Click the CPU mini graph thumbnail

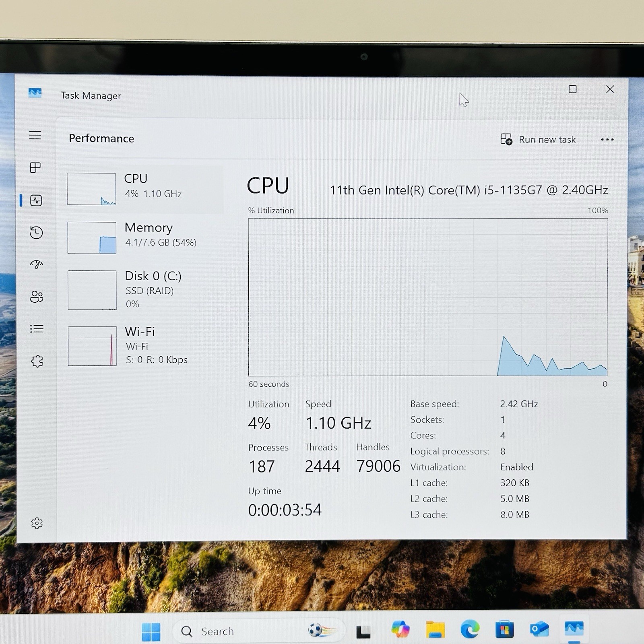pos(91,189)
